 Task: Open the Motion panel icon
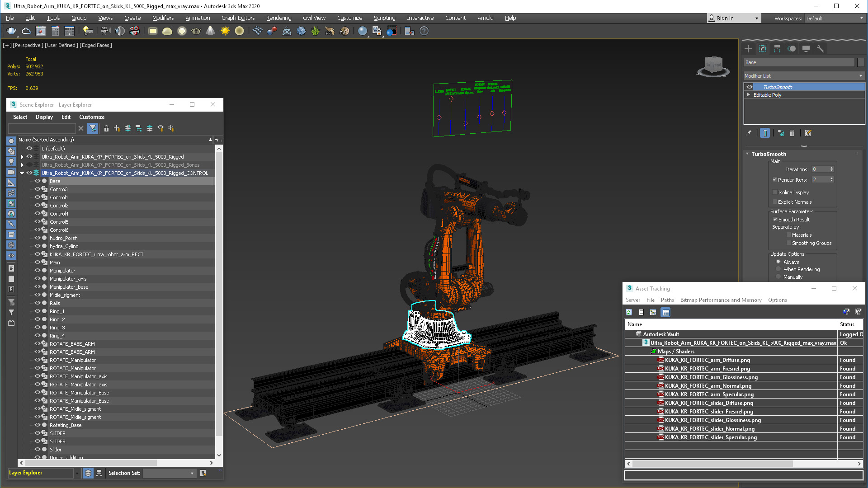point(792,49)
